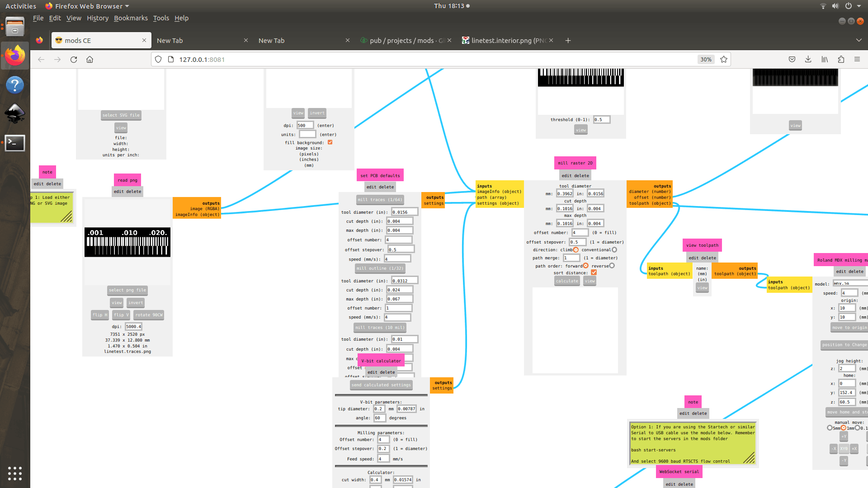Open Firefox hamburger application menu
This screenshot has width=868, height=488.
[857, 60]
